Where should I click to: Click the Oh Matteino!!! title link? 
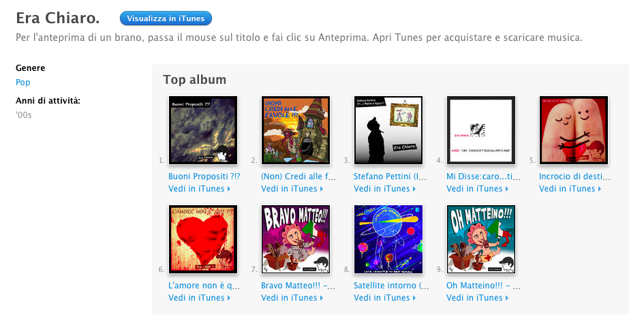click(x=483, y=285)
